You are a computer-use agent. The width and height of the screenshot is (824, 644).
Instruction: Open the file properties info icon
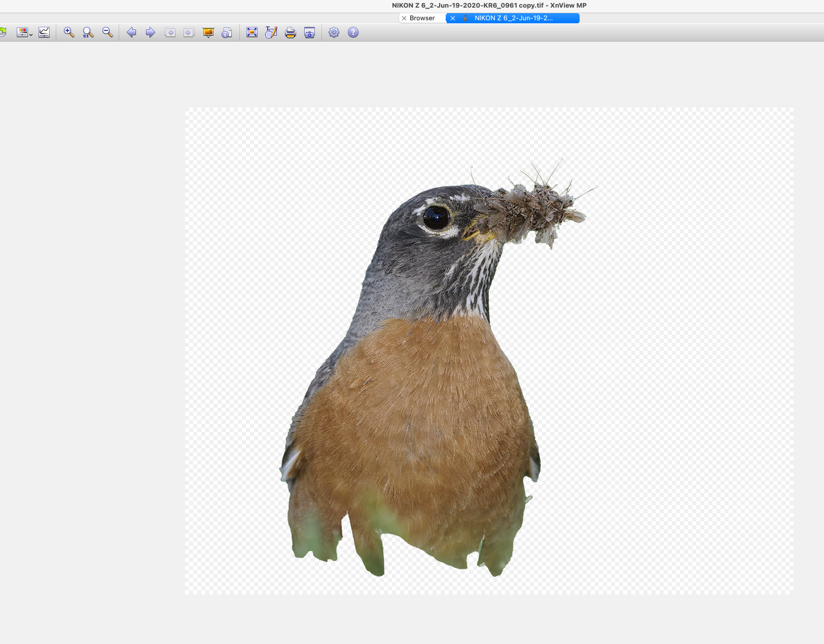[x=227, y=32]
